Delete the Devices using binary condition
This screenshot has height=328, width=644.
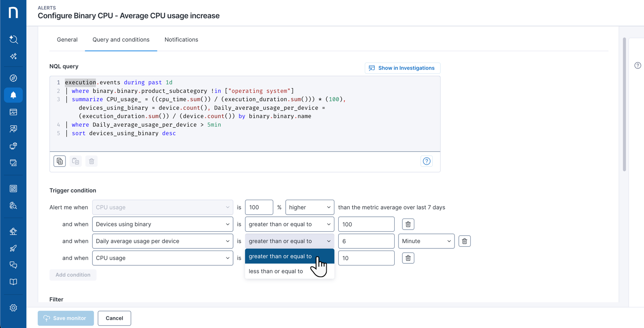[408, 224]
